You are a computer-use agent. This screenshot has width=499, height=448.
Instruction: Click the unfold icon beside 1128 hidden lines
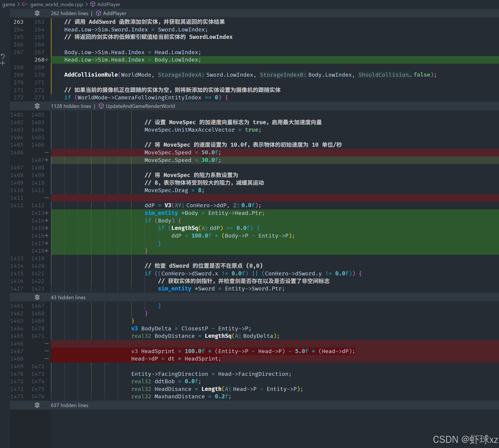[x=37, y=106]
